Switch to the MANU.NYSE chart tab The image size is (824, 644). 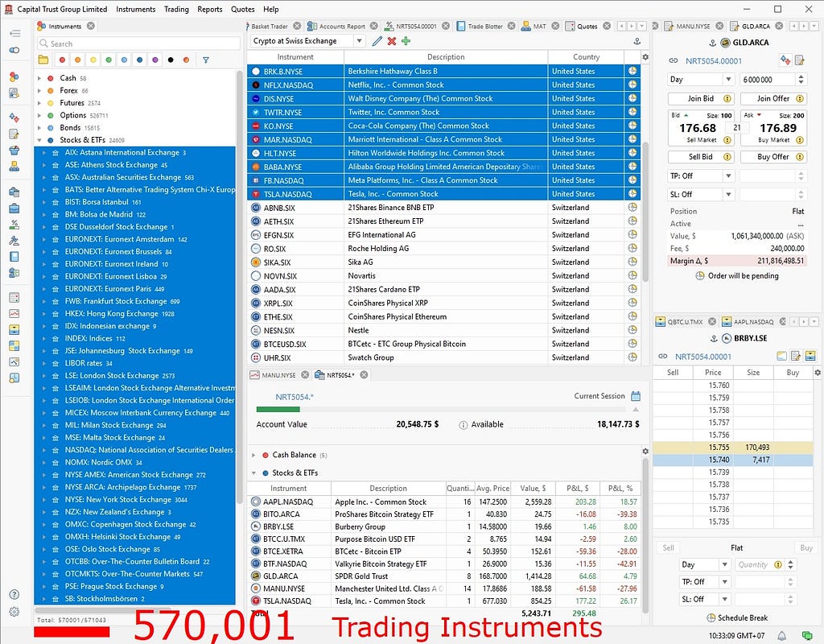(279, 375)
